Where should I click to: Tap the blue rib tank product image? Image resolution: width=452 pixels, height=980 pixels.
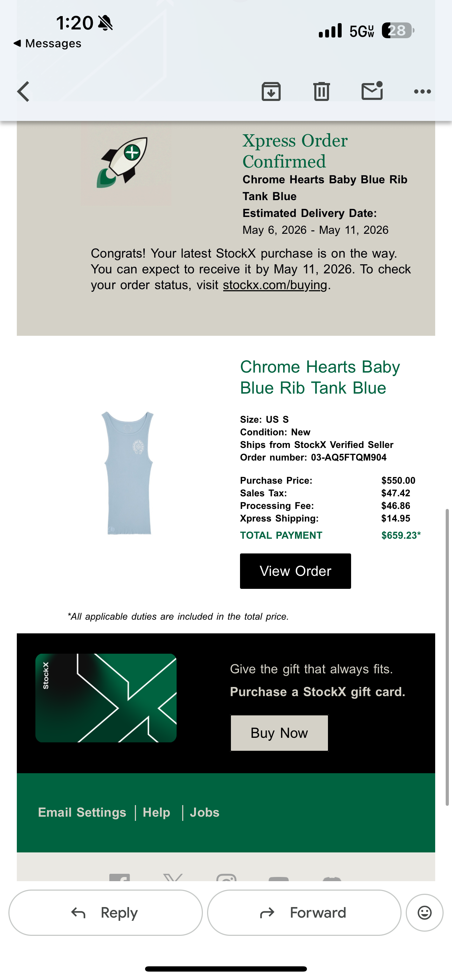128,473
